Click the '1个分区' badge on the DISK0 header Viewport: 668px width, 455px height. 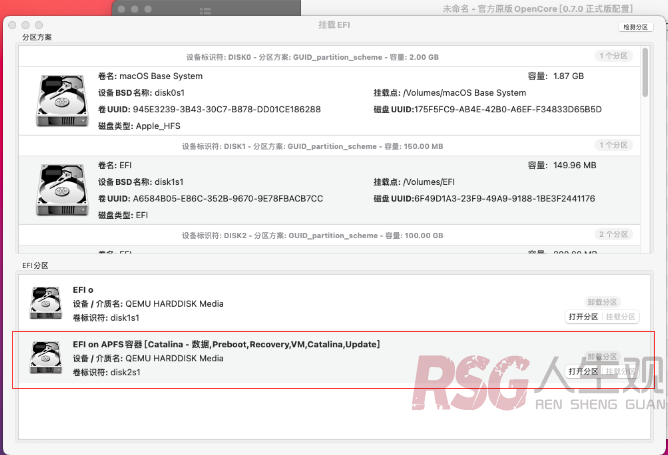(613, 57)
